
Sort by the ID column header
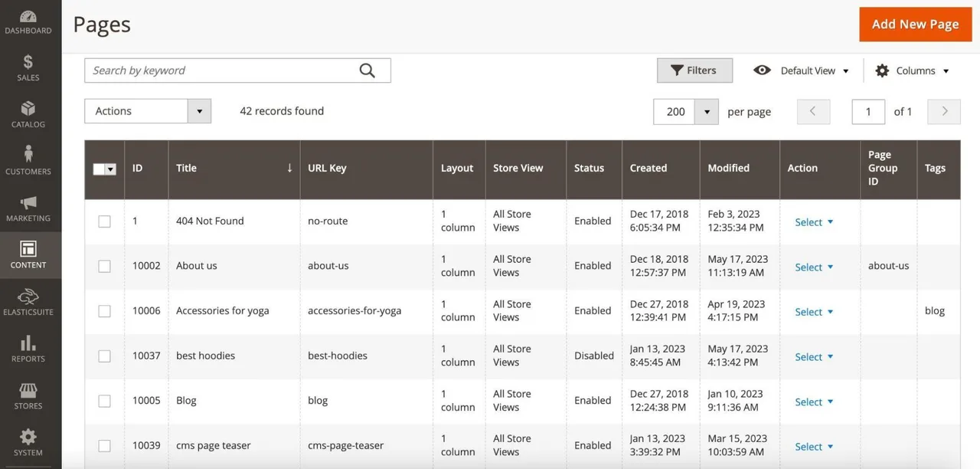coord(146,169)
